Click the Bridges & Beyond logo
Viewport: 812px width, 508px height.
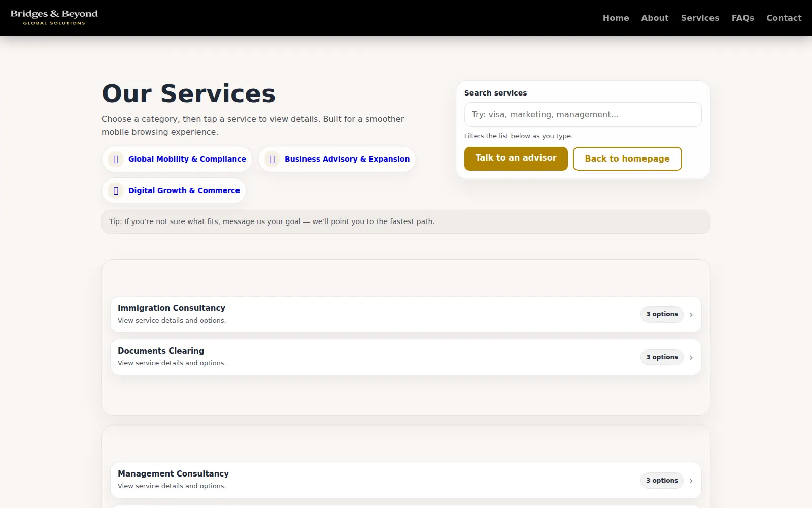(x=54, y=17)
